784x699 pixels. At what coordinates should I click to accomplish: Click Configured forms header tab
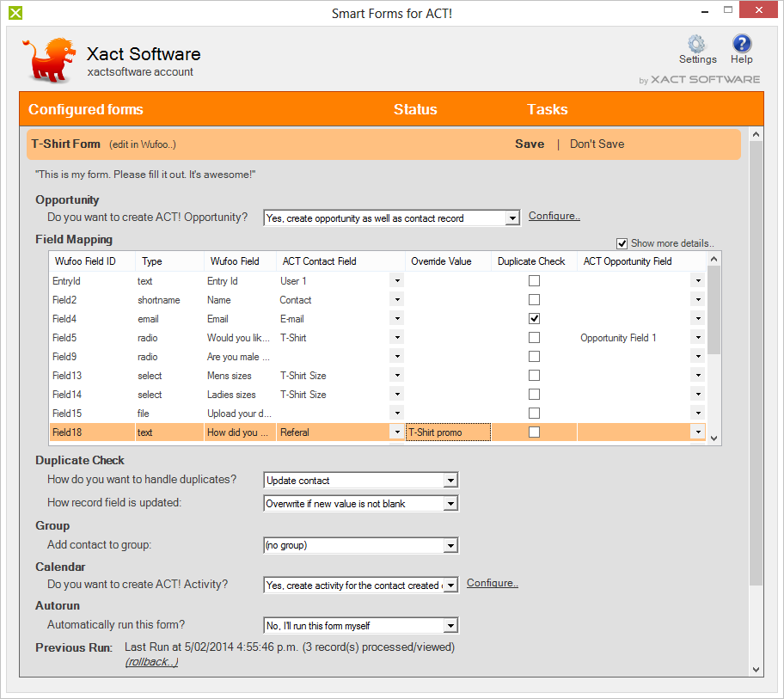click(x=85, y=109)
